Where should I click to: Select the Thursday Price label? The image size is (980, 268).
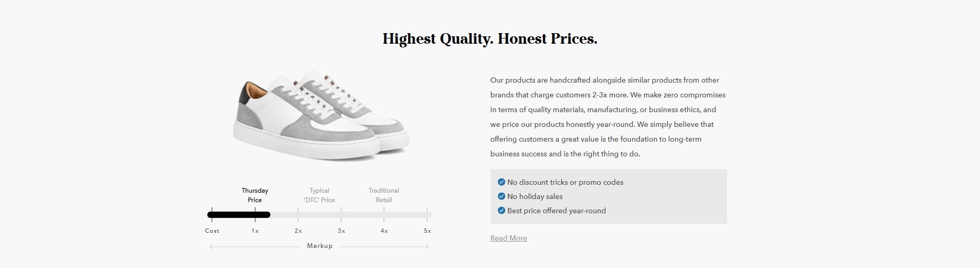click(x=255, y=195)
